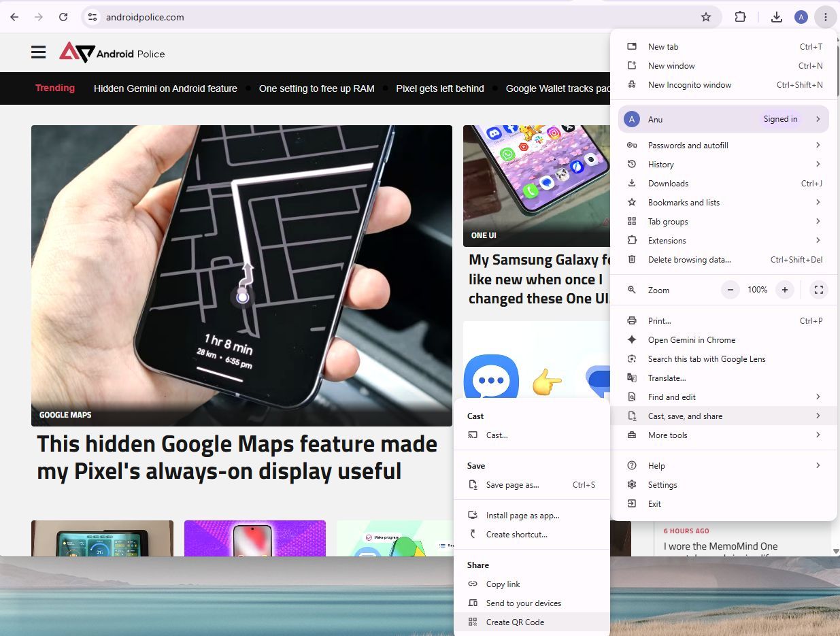Select Create QR Code option
The width and height of the screenshot is (840, 636).
(532, 622)
